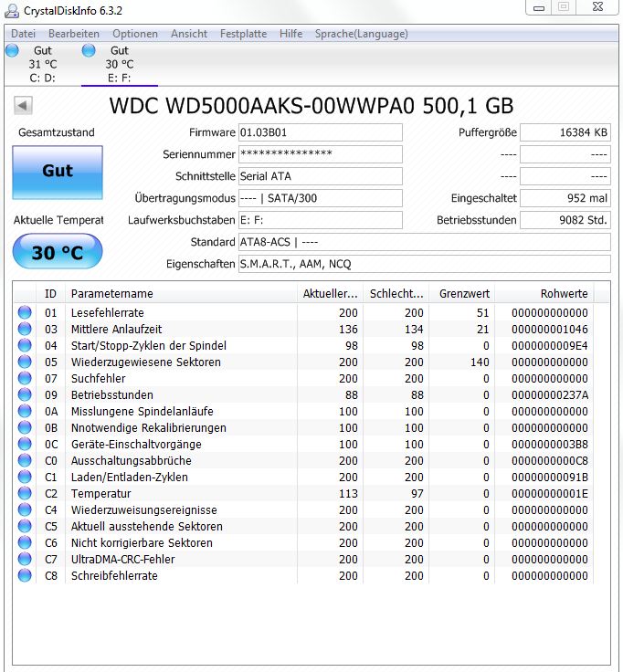Click the Parametername column header

click(x=181, y=294)
